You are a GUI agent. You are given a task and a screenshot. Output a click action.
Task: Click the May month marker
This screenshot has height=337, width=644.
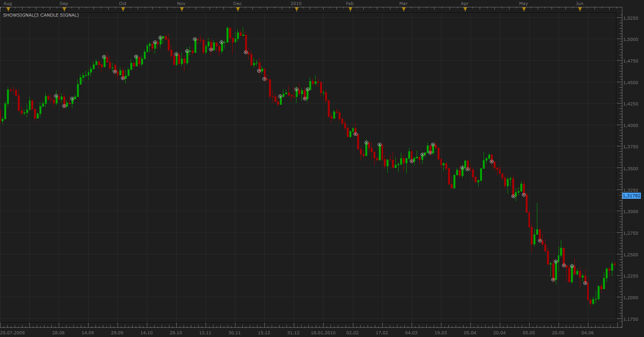point(524,10)
